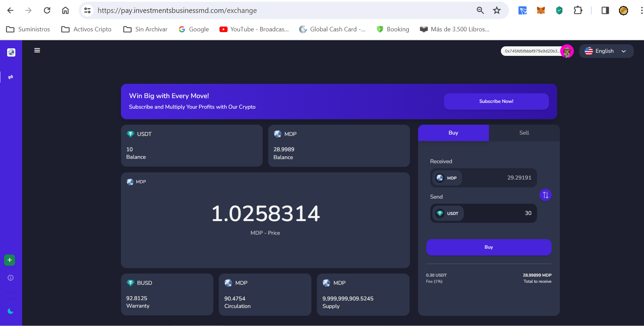Open the info circle sidebar icon
The width and height of the screenshot is (644, 326).
[x=11, y=278]
